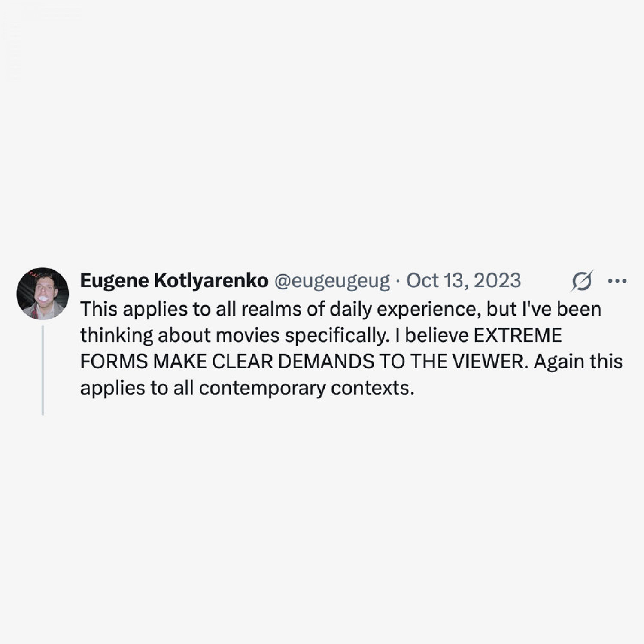644x644 pixels.
Task: Open the Grok explain-post icon
Action: pyautogui.click(x=582, y=281)
